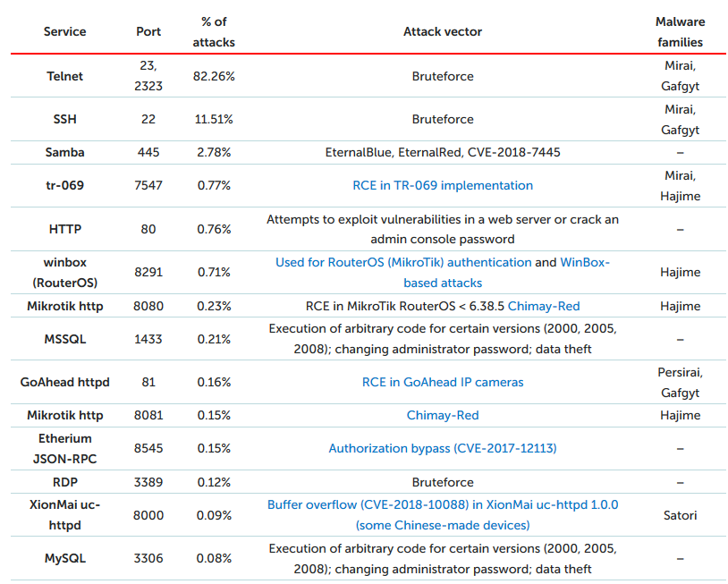This screenshot has height=584, width=728.
Task: Select the Satori malware family cell
Action: [x=680, y=515]
